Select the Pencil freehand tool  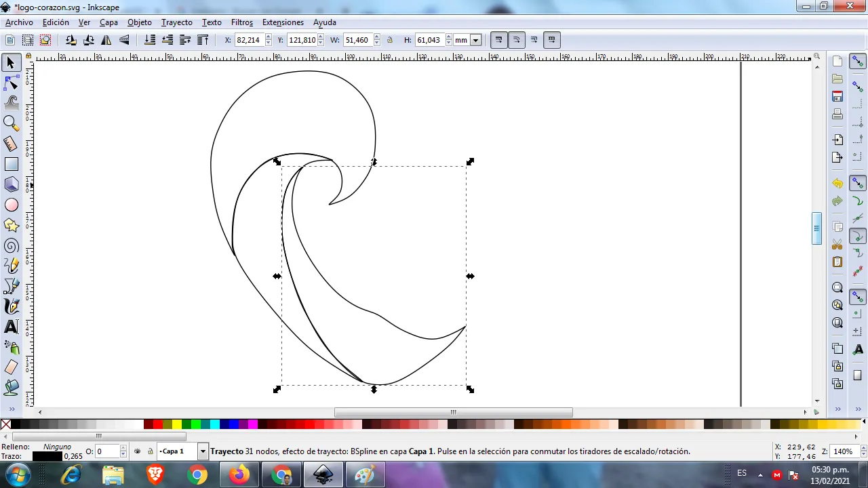pyautogui.click(x=11, y=266)
